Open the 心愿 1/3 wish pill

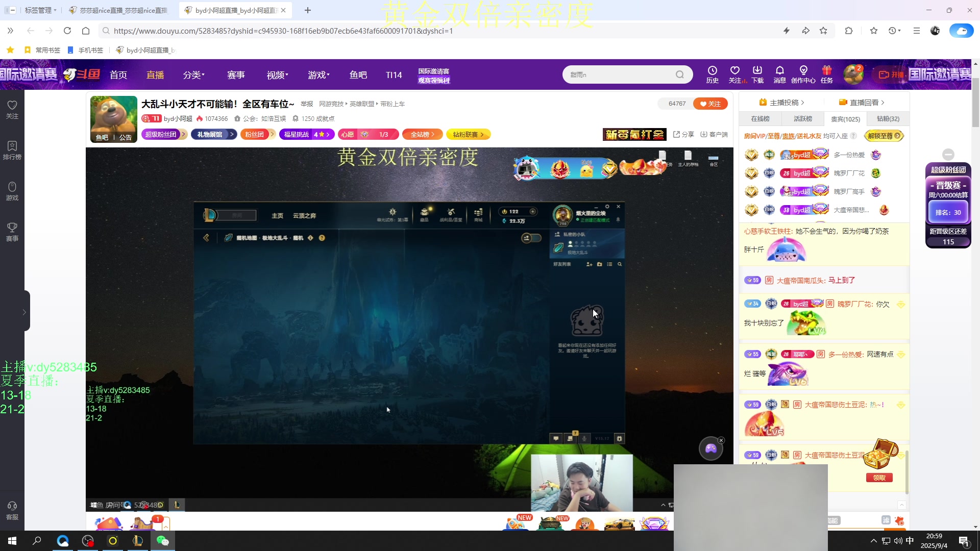coord(368,134)
